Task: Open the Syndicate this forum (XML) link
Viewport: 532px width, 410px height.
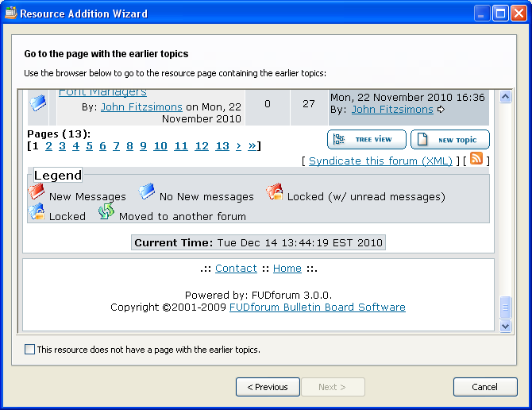Action: 380,161
